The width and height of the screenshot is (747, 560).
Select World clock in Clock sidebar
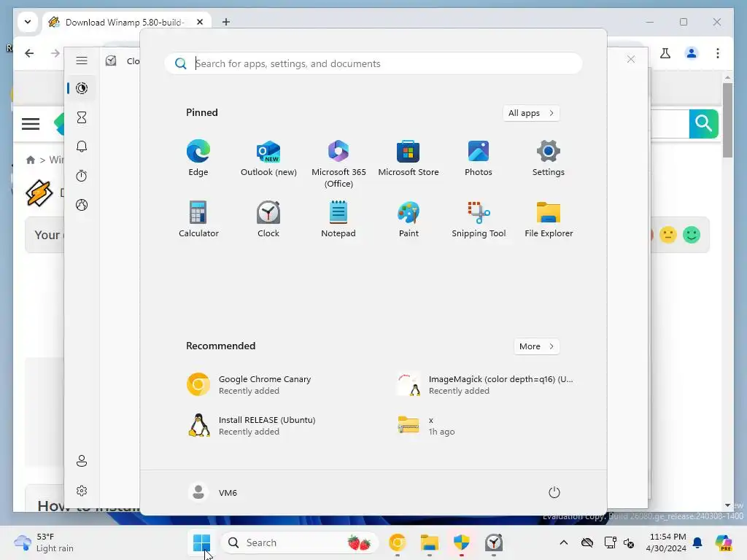click(x=82, y=205)
